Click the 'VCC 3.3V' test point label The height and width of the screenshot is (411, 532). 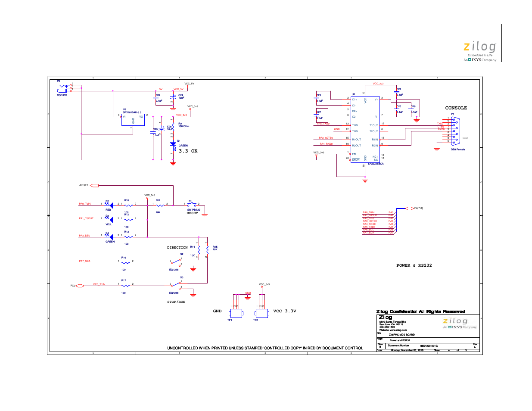(x=285, y=311)
